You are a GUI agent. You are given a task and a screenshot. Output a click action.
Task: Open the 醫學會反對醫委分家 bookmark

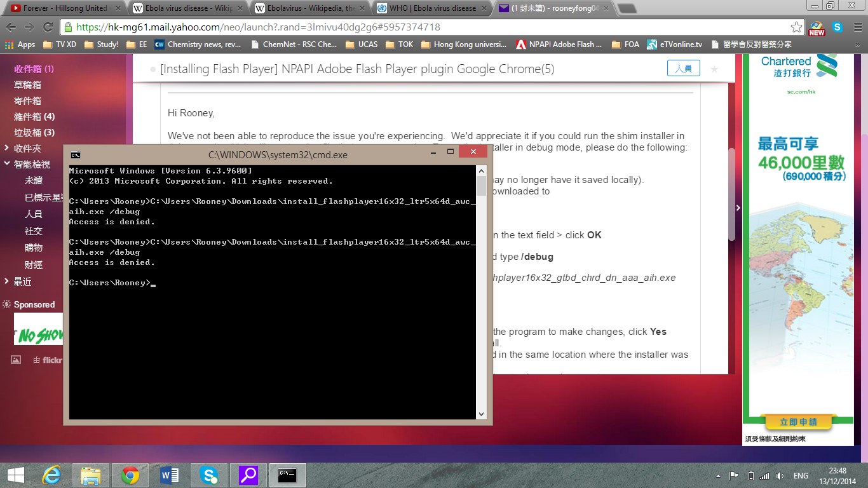pos(752,44)
